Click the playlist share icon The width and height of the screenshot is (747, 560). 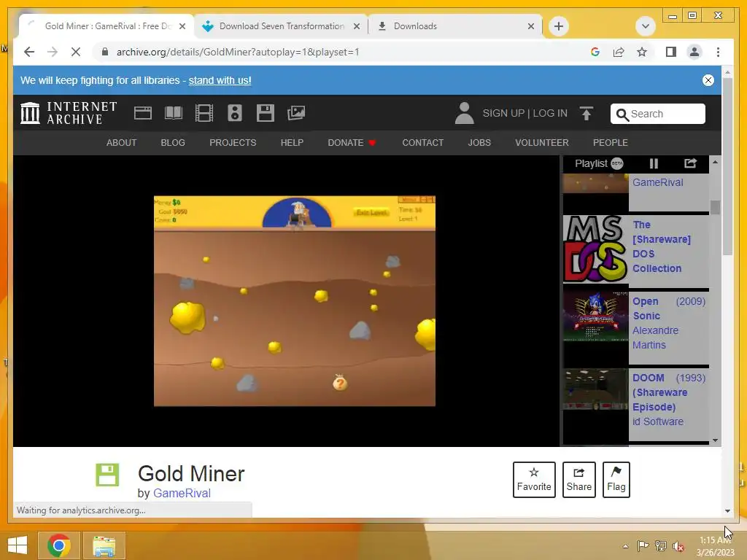[x=690, y=163]
